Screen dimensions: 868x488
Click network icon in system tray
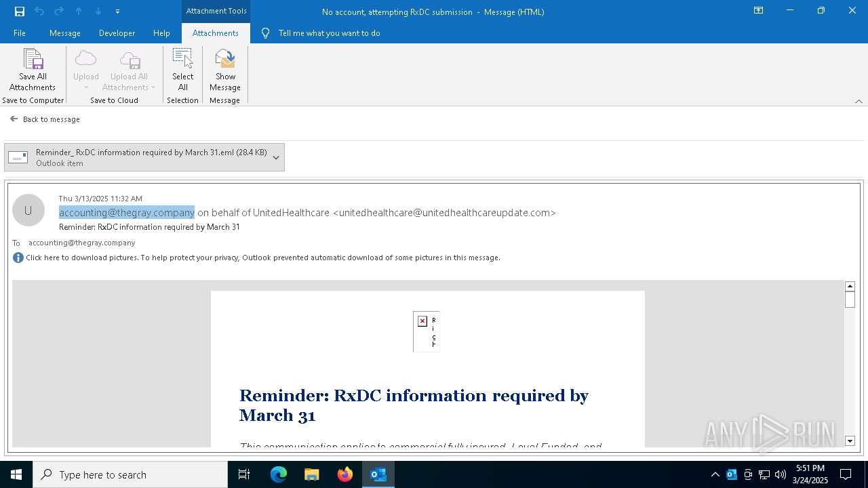(x=764, y=474)
